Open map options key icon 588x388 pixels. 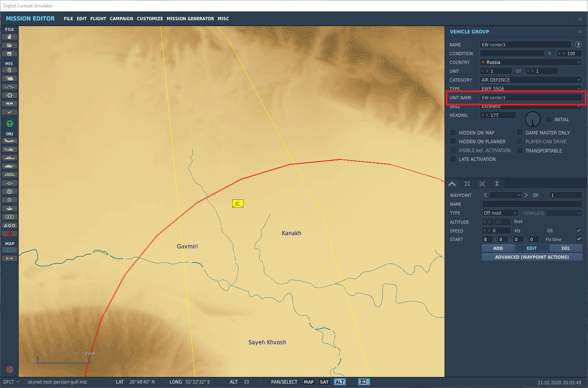click(x=10, y=250)
